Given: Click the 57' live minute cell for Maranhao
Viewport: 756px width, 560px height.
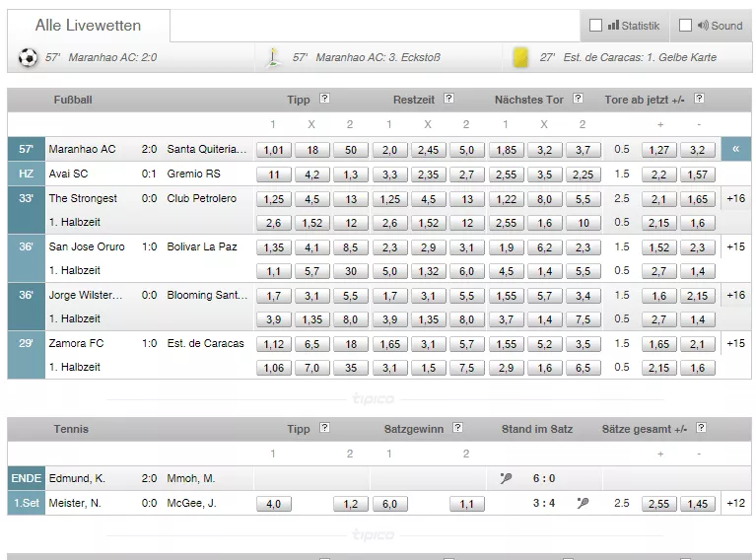Looking at the screenshot, I should pos(26,149).
